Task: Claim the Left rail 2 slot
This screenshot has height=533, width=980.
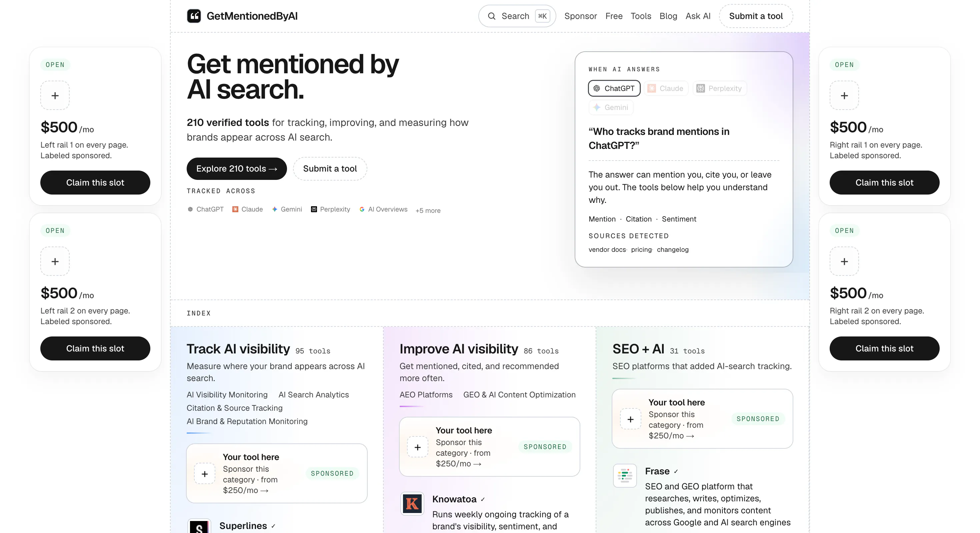Action: point(95,348)
